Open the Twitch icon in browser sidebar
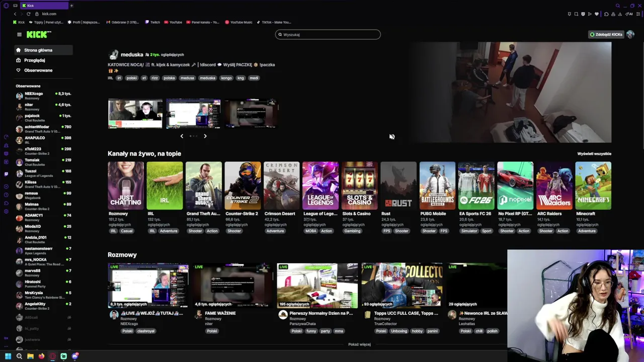Screen dimensions: 644x362 6,174
